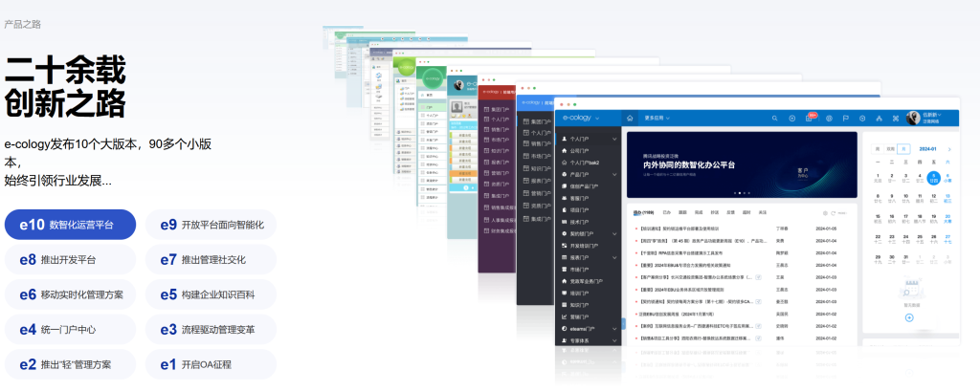Switch to the 已办 tab
Image resolution: width=980 pixels, height=392 pixels.
(x=665, y=212)
